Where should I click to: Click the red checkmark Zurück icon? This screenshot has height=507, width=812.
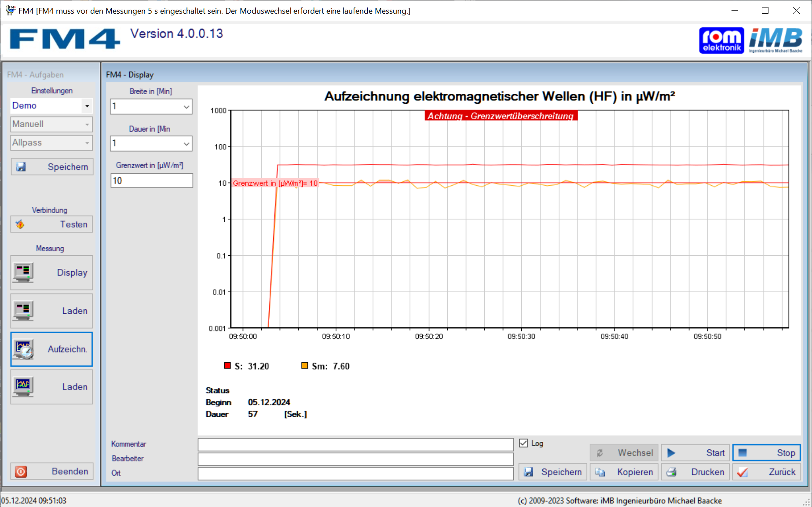pos(743,472)
